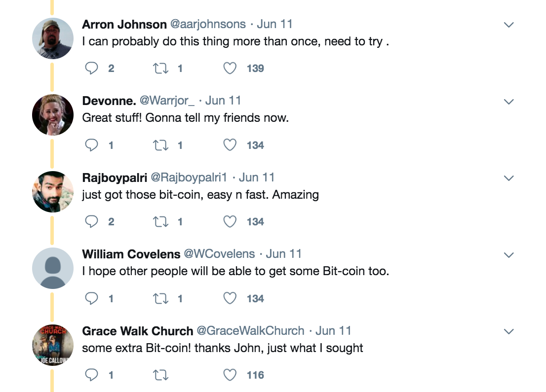
Task: Like the Devonne tweet with heart icon
Action: coord(230,145)
